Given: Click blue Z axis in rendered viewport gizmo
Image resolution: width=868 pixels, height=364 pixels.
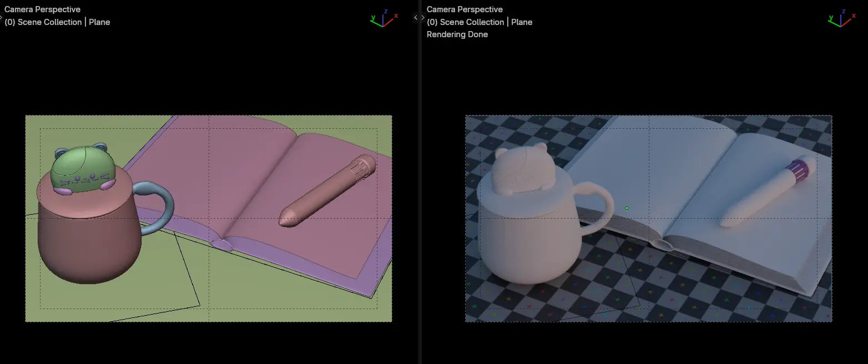Looking at the screenshot, I should pos(843,11).
